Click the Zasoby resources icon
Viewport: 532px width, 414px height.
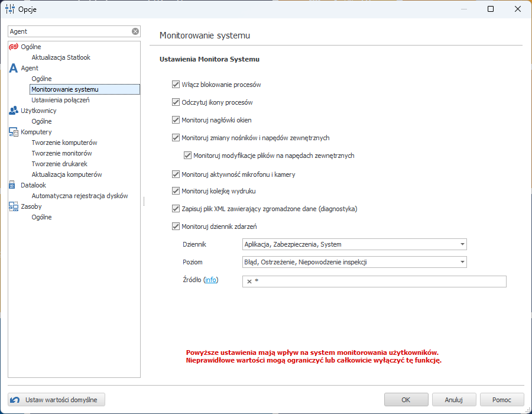(14, 206)
